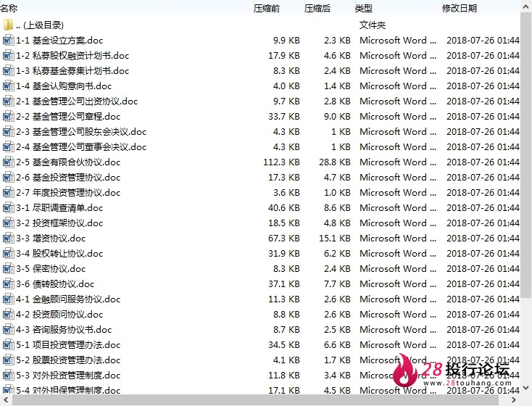Viewport: 532px width, 406px height.
Task: Select file name 1-1 基金设立方案.doc
Action: pyautogui.click(x=59, y=41)
